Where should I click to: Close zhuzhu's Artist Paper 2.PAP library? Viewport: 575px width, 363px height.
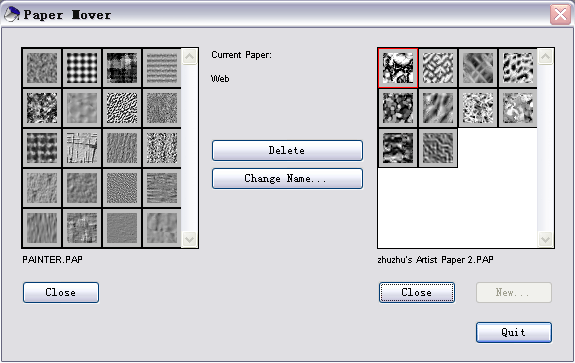point(417,293)
